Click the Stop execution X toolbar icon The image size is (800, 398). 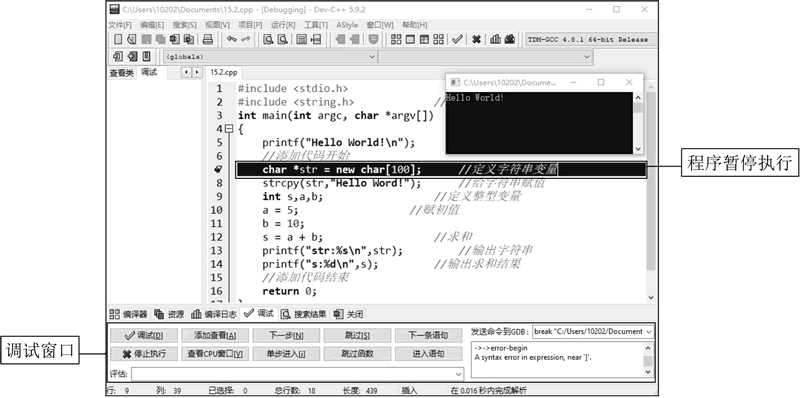pos(476,39)
